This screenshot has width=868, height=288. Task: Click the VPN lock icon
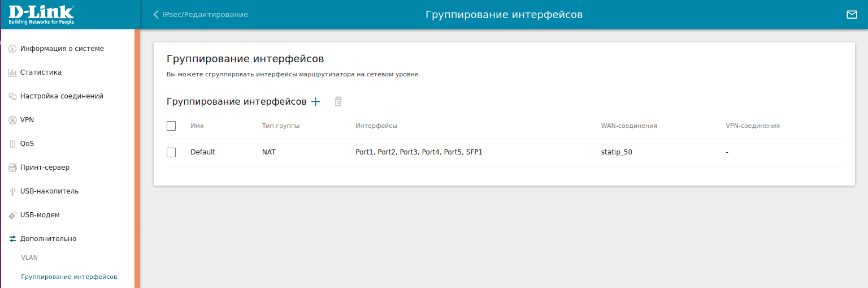coord(12,120)
